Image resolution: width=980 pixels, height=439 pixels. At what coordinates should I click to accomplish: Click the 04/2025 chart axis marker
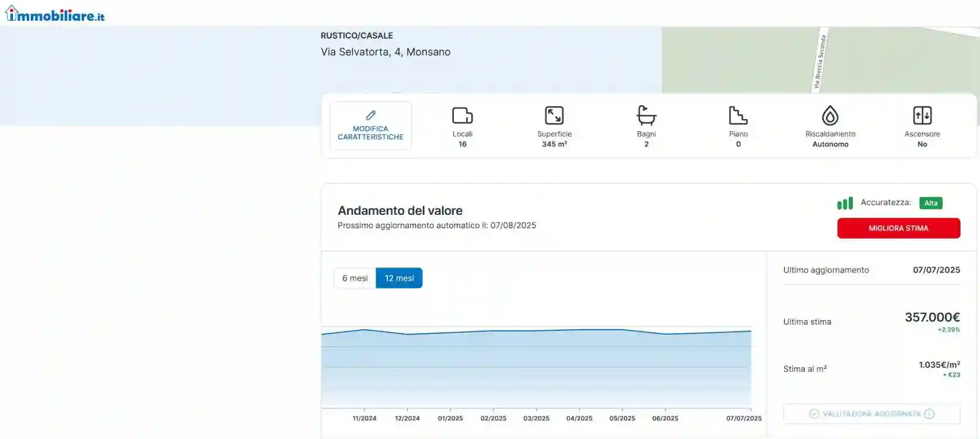click(x=579, y=419)
